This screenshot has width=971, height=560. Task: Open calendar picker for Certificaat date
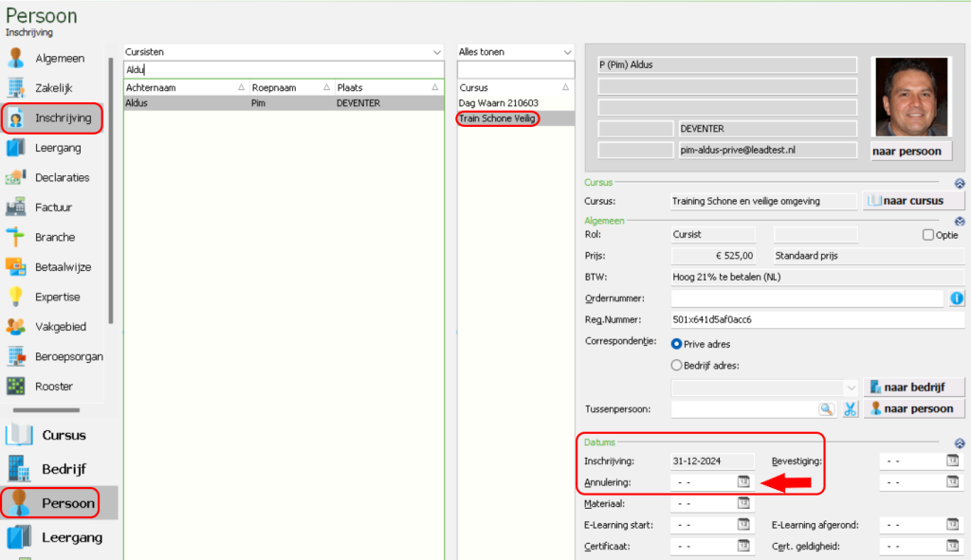coord(743,546)
